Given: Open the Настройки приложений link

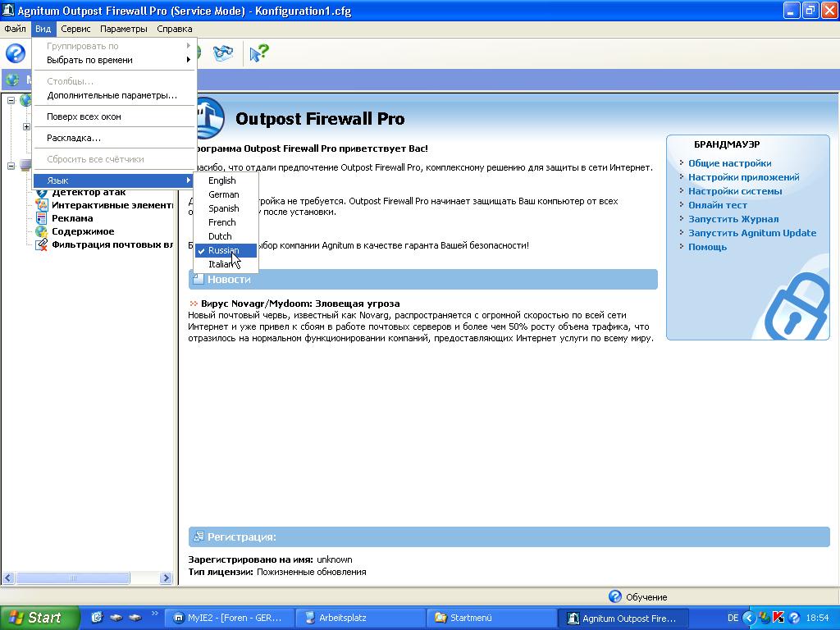Looking at the screenshot, I should point(743,177).
